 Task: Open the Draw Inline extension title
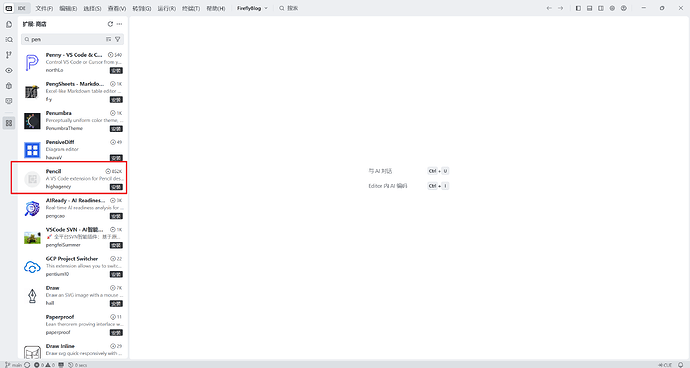(60, 346)
